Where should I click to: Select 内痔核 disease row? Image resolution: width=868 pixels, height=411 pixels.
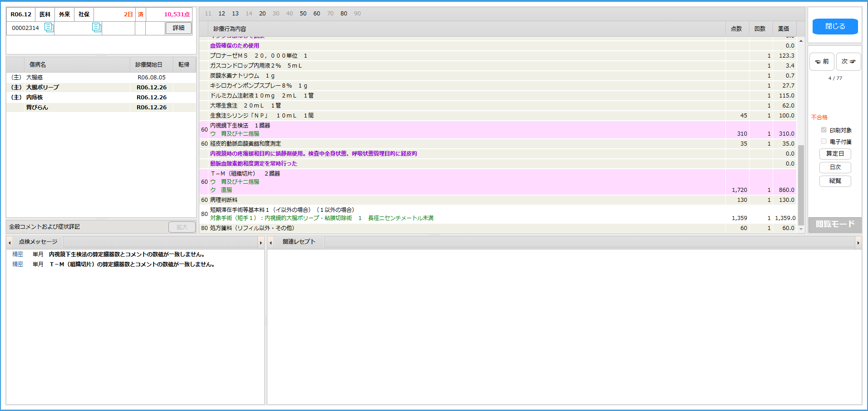point(101,98)
